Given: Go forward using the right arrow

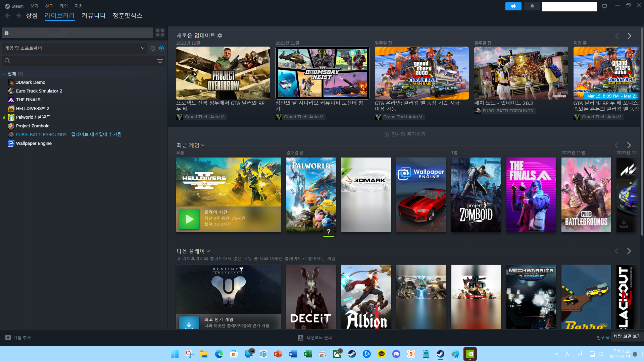Looking at the screenshot, I should [x=18, y=16].
